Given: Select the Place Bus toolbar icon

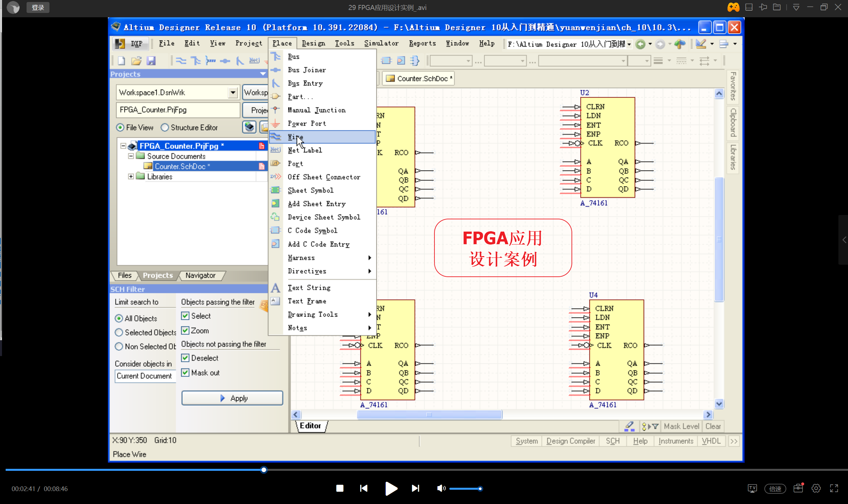Looking at the screenshot, I should click(x=196, y=60).
